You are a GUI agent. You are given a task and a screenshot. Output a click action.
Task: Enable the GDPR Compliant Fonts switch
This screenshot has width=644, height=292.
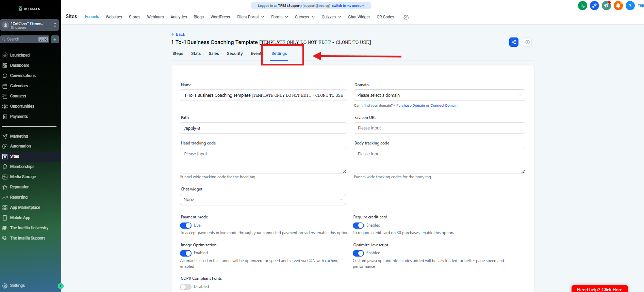click(186, 287)
